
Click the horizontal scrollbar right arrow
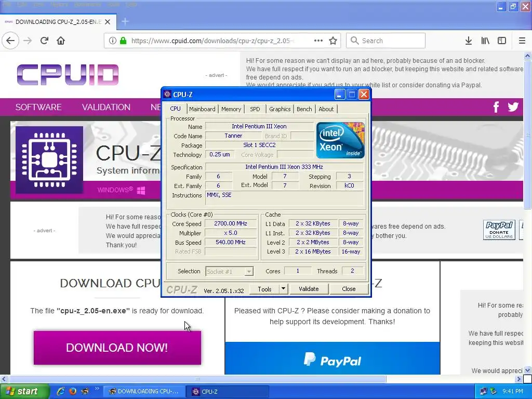pos(519,379)
